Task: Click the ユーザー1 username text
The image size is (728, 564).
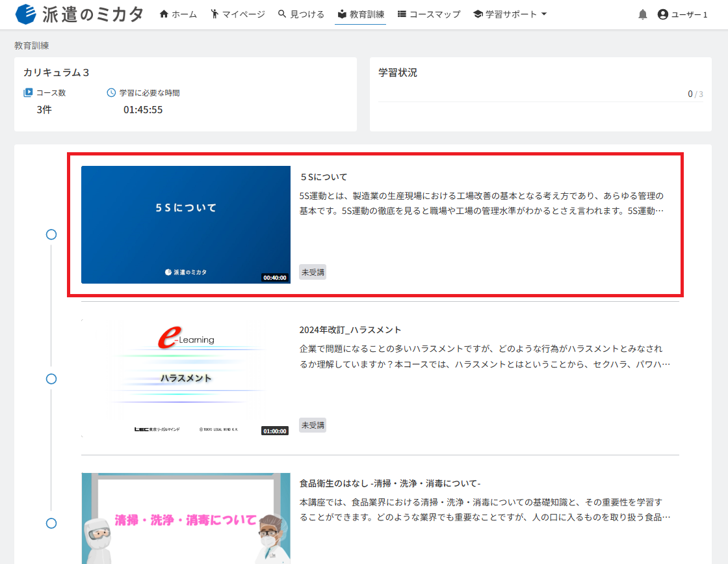Action: tap(690, 14)
